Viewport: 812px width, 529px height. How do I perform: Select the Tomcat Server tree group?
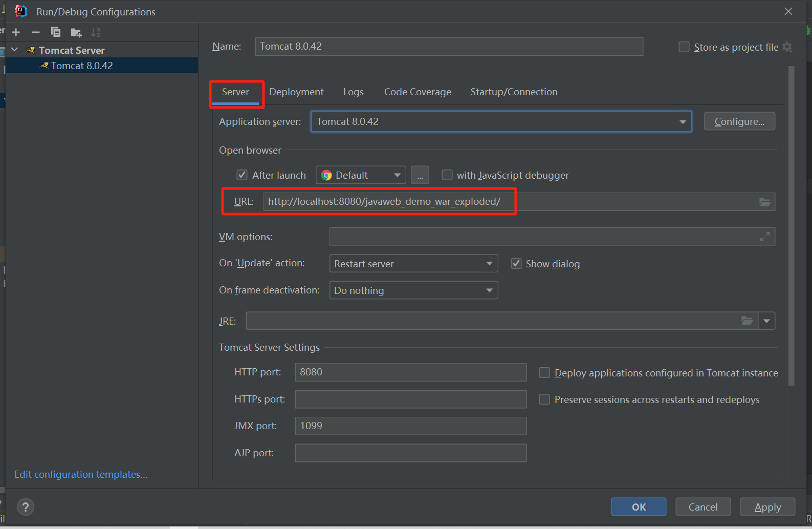point(102,50)
